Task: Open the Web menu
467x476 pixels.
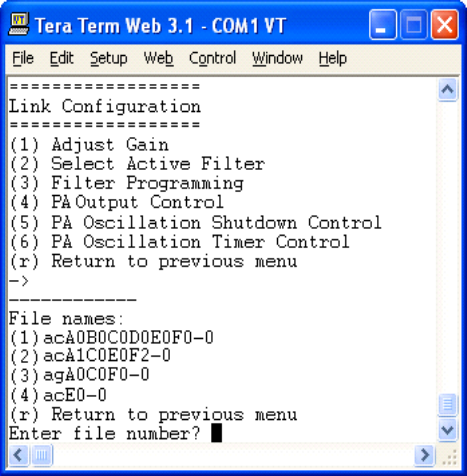Action: [158, 58]
